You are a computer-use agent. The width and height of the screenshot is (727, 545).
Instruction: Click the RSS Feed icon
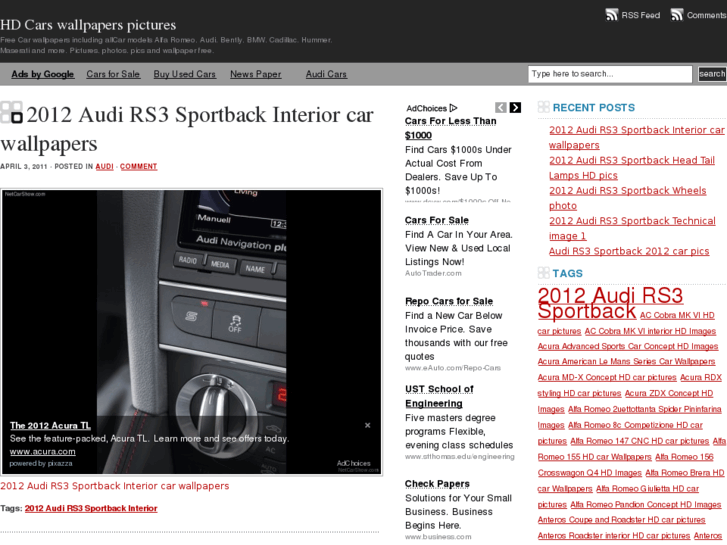[612, 15]
